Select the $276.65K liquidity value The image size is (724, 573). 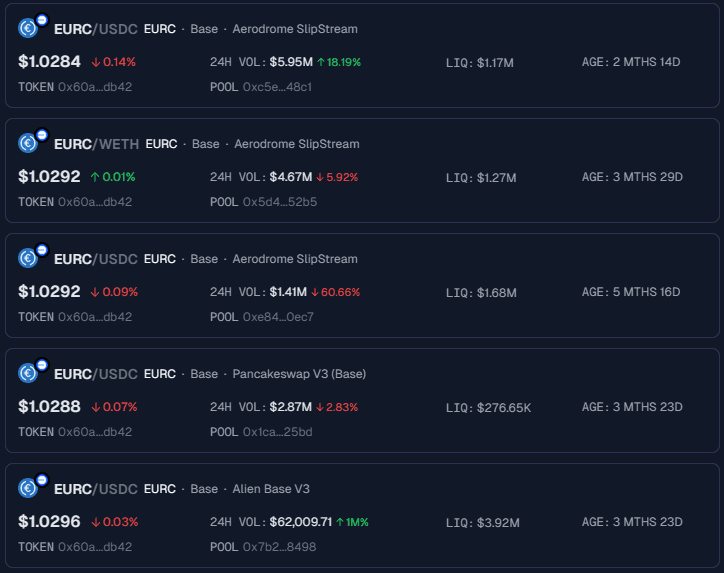[503, 408]
